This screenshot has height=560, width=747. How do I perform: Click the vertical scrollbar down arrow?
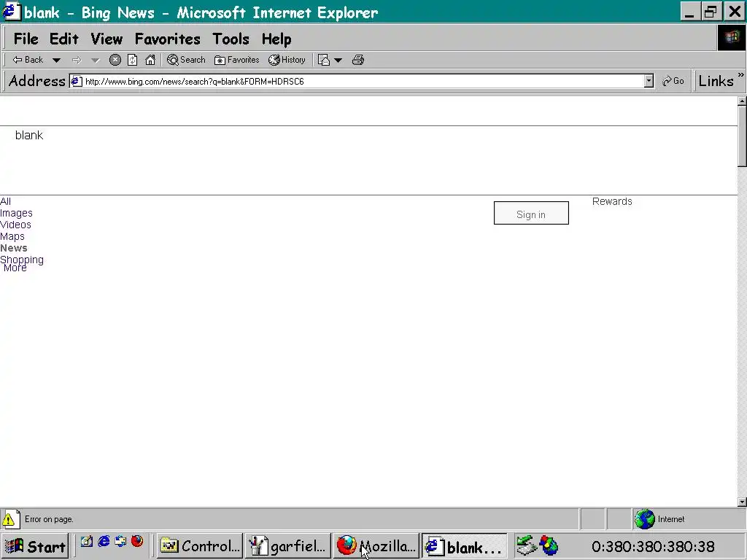[742, 502]
